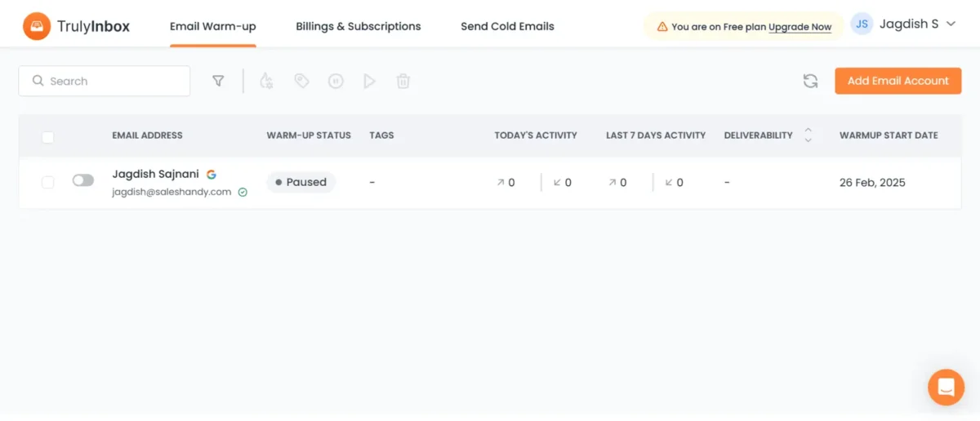Click today's received count value
The image size is (980, 421).
click(568, 183)
